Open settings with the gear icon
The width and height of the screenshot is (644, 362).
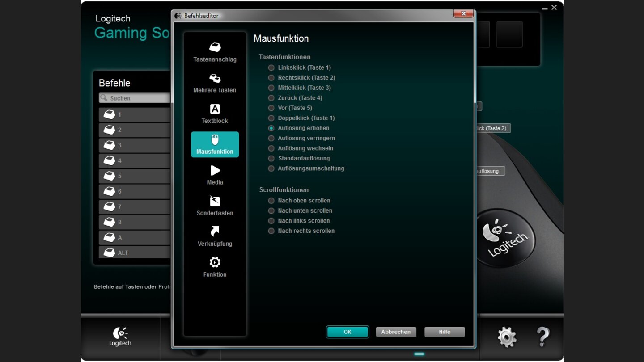click(507, 337)
